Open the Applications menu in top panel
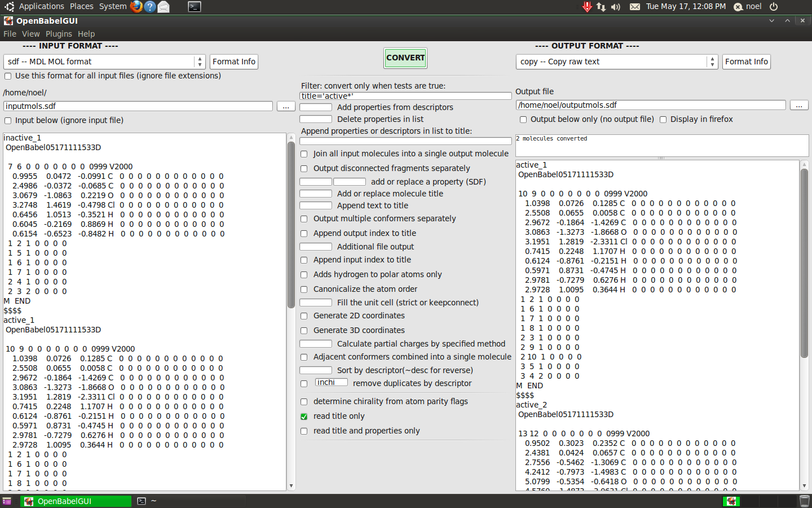 (x=42, y=6)
